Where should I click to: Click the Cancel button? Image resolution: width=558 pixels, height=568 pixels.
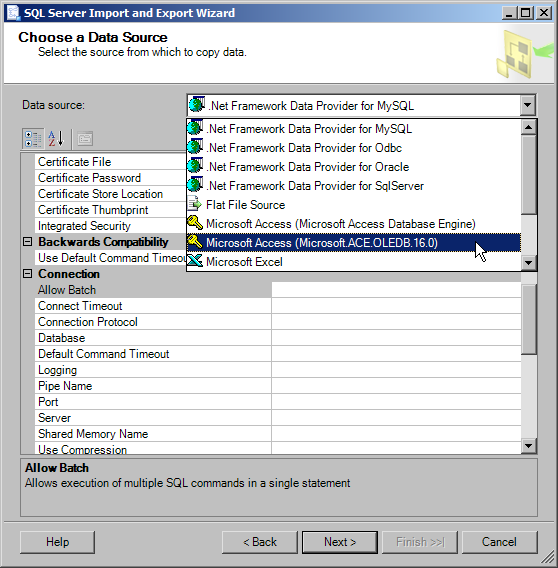click(x=499, y=542)
